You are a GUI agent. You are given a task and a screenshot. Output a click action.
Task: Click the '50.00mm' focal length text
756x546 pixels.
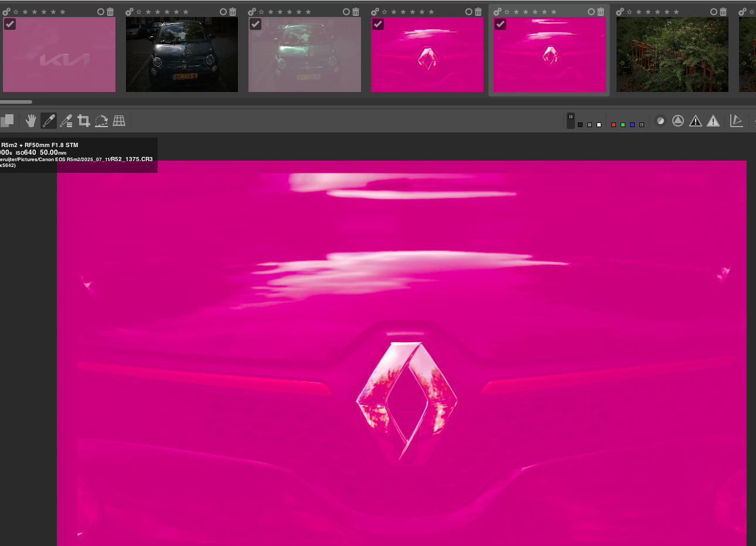53,152
